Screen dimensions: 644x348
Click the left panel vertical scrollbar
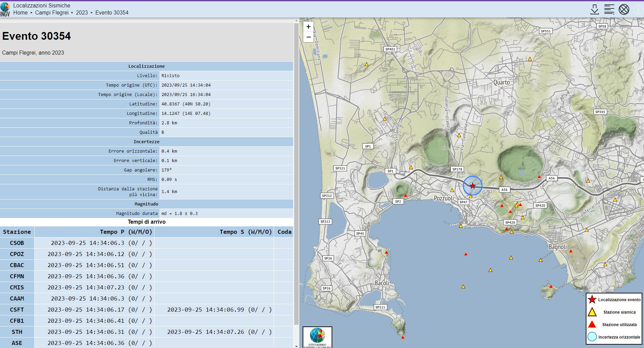[296, 168]
